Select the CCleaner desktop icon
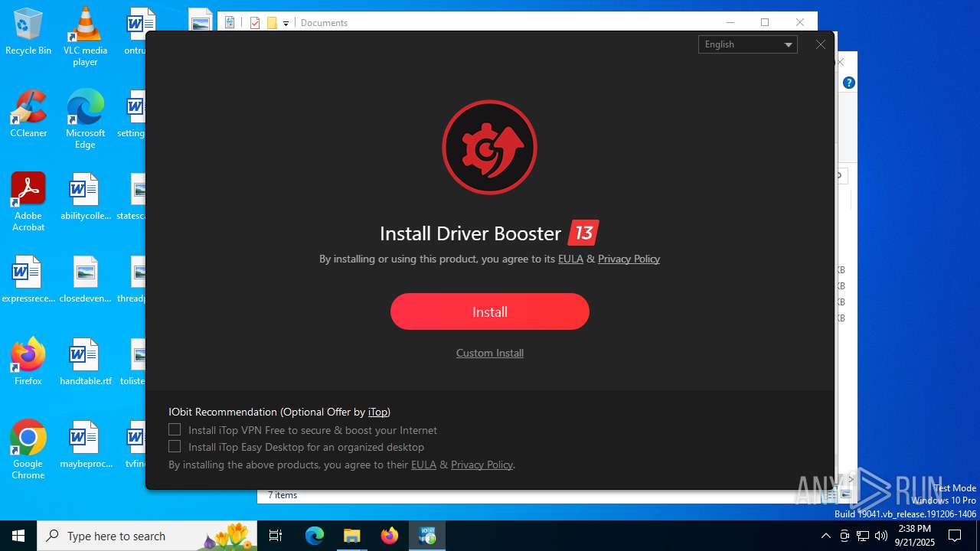Screen dimensions: 980x551 (28, 115)
